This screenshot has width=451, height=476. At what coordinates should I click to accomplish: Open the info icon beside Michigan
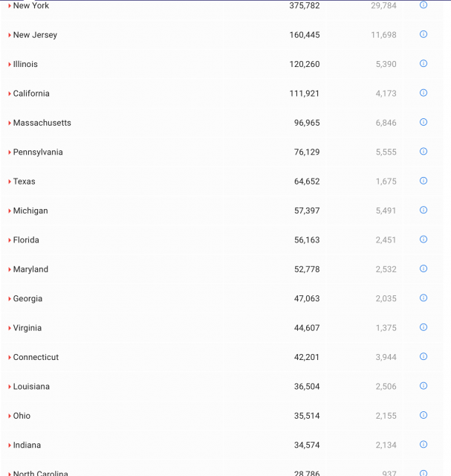click(424, 210)
